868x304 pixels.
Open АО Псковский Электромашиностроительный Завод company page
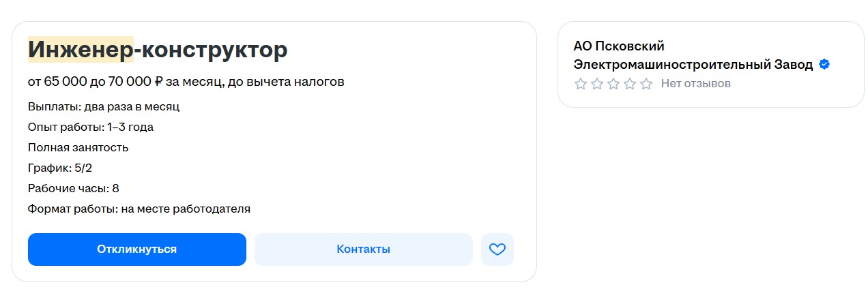(x=693, y=55)
